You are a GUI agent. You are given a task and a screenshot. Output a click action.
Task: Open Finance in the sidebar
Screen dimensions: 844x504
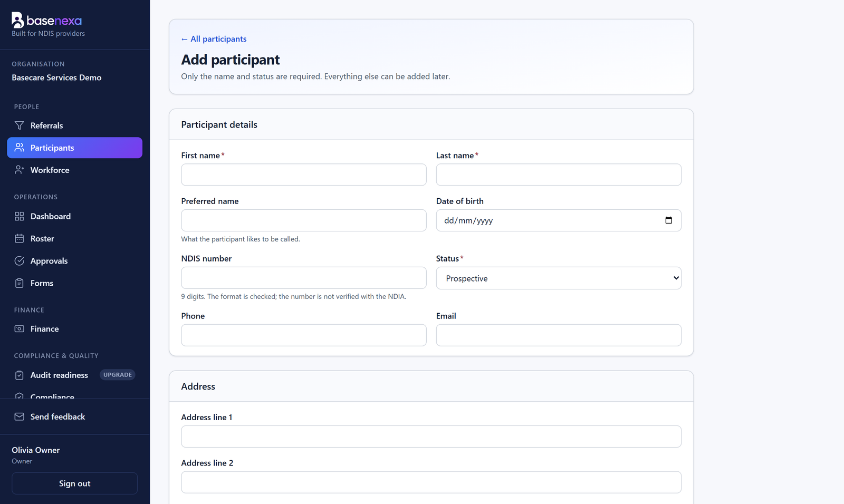[75, 329]
